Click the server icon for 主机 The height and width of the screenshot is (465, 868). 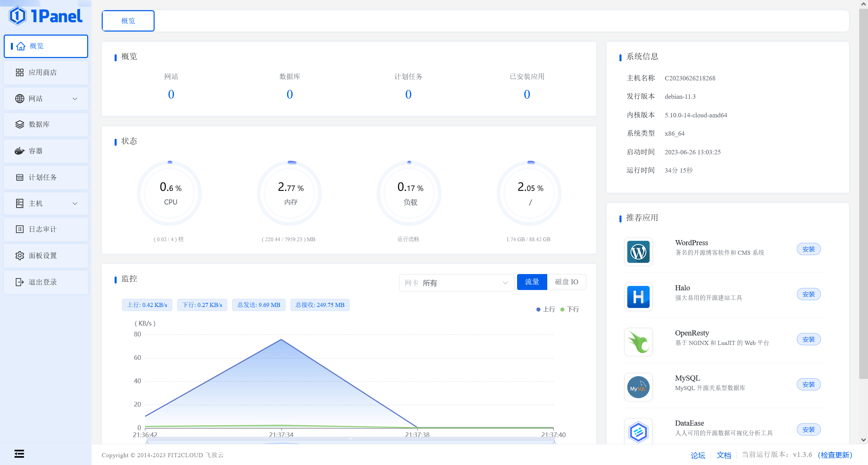(x=20, y=204)
